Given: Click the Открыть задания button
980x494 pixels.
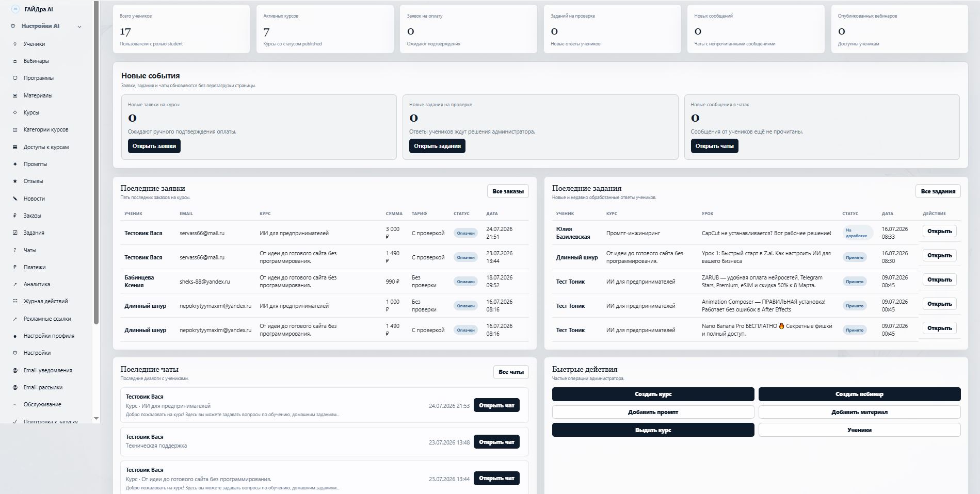Looking at the screenshot, I should tap(437, 146).
